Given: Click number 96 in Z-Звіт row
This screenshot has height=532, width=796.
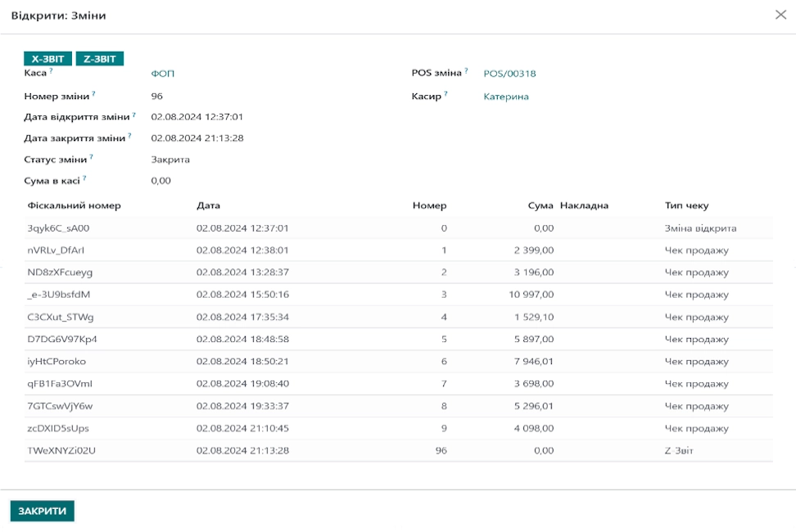Looking at the screenshot, I should point(441,450).
